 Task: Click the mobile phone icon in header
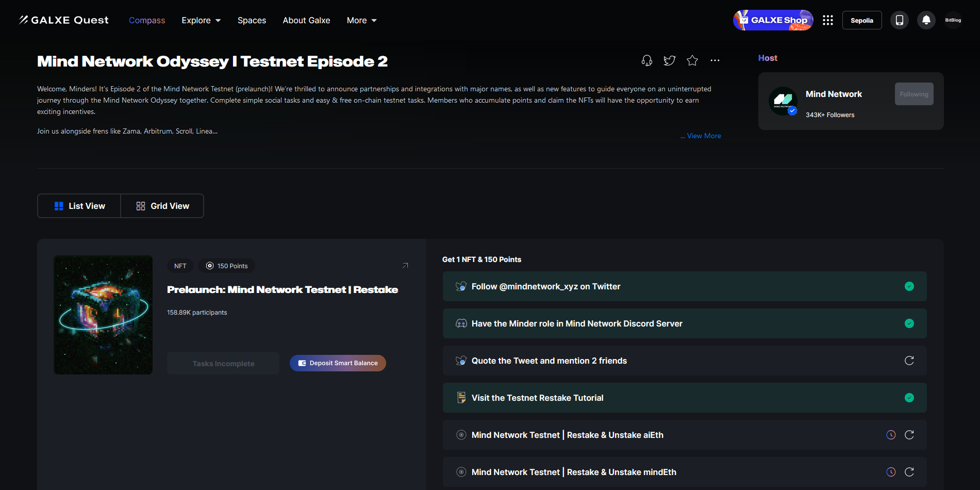pos(899,20)
